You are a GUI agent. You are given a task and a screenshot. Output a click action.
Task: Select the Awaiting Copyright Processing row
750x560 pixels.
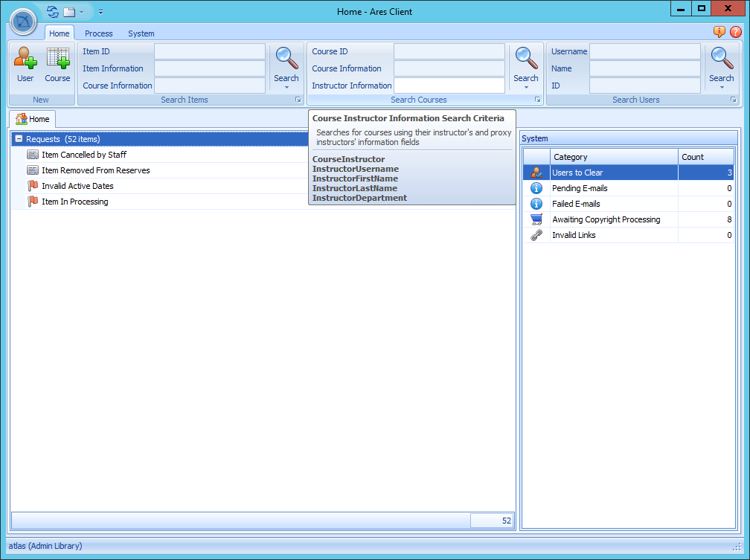pyautogui.click(x=606, y=219)
